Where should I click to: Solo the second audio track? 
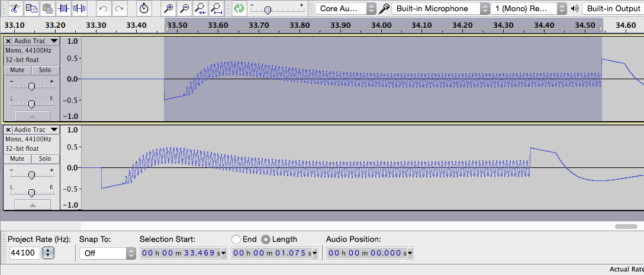click(x=45, y=158)
